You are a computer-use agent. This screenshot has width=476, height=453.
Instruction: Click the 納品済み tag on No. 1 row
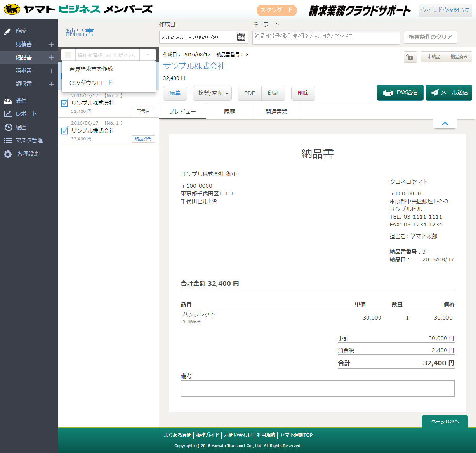[143, 139]
